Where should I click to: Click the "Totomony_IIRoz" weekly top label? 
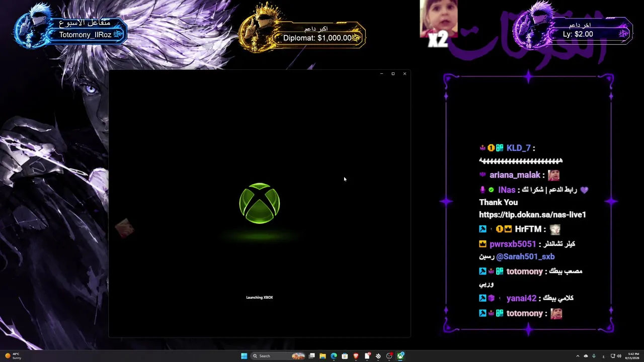(85, 35)
